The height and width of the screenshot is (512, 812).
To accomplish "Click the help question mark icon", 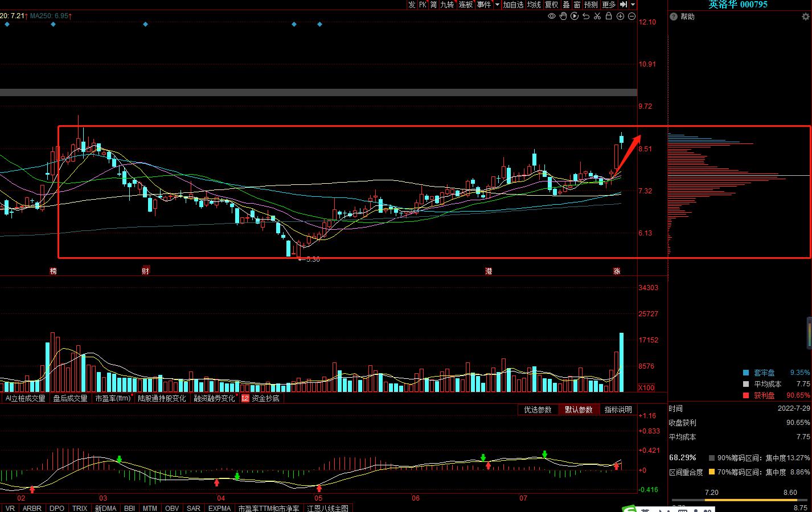I will (674, 16).
